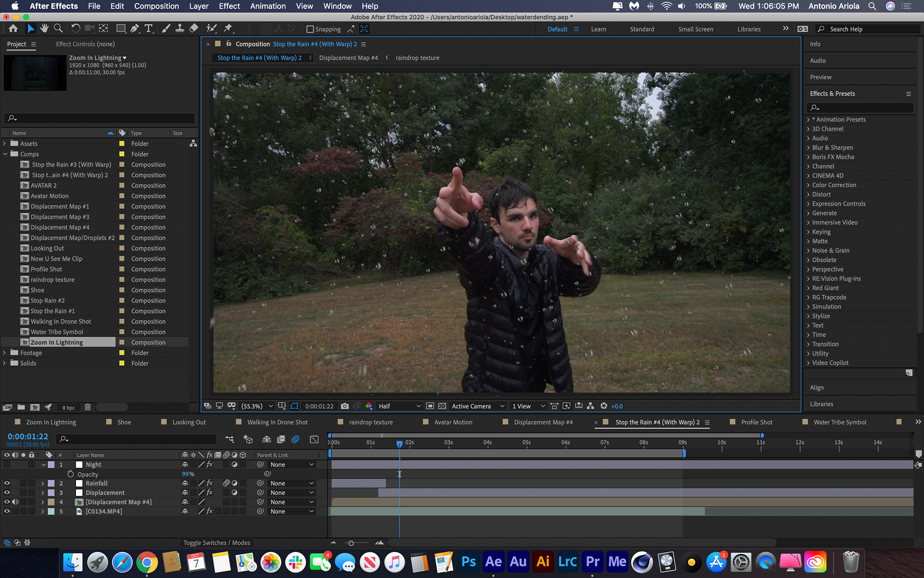Select the Horizontal Type tool
924x578 pixels.
[x=149, y=28]
